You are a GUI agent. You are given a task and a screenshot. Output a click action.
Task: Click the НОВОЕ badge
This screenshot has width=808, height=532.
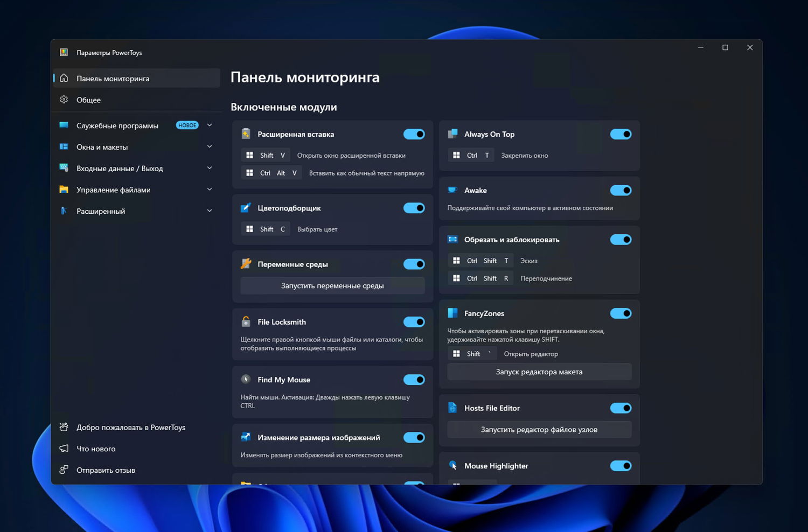(187, 125)
